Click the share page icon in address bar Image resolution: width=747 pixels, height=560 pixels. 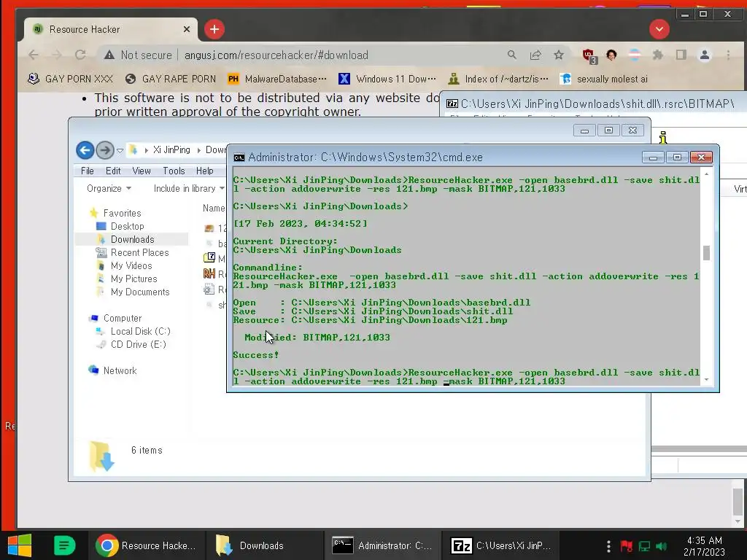[x=535, y=55]
